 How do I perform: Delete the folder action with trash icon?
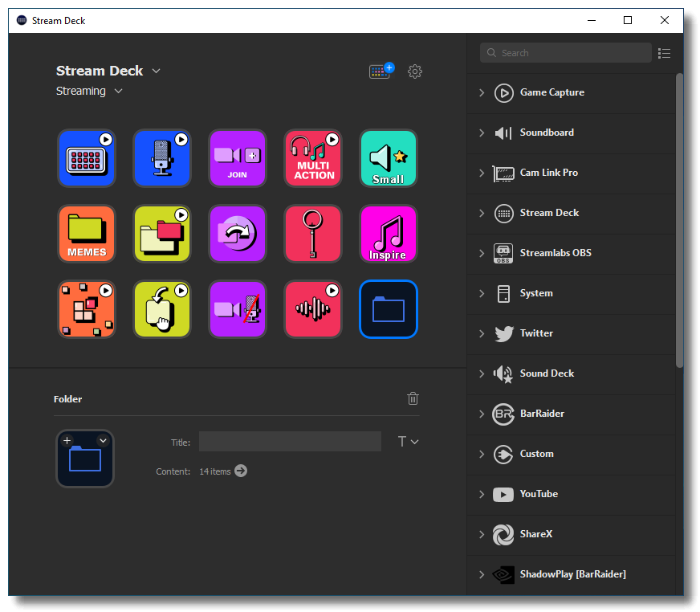(413, 398)
